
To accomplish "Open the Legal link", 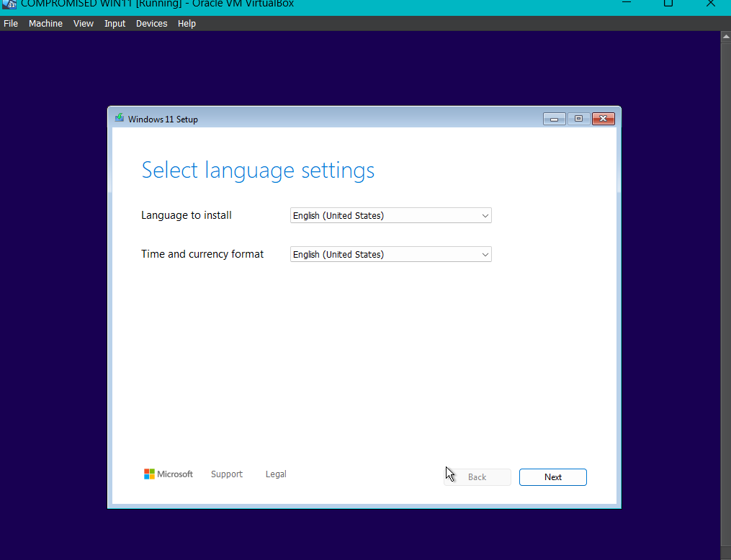I will point(276,474).
